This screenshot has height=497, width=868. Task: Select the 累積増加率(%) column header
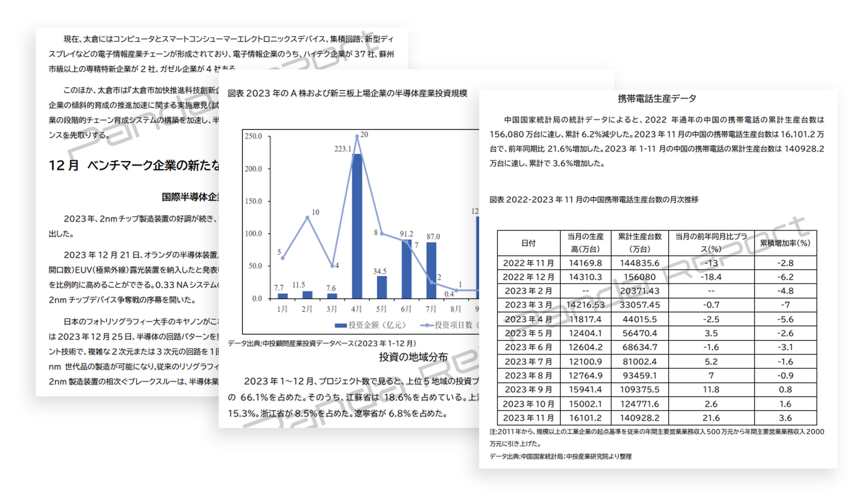click(785, 243)
